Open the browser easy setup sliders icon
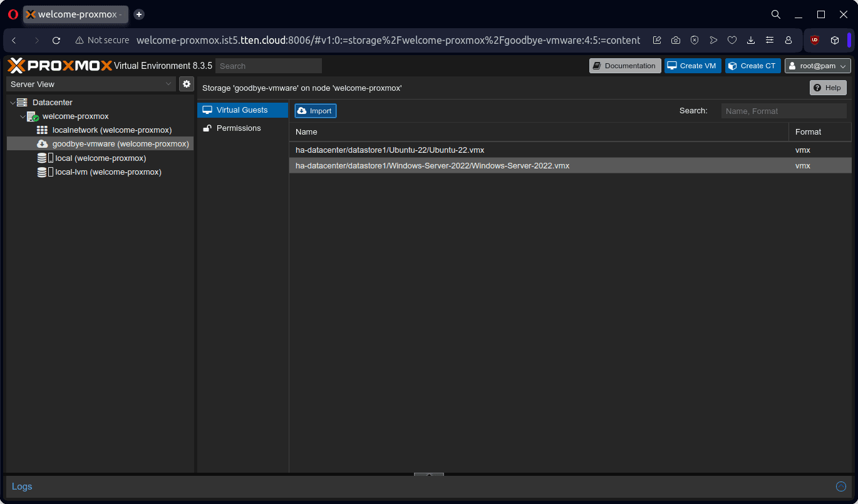 (x=770, y=40)
